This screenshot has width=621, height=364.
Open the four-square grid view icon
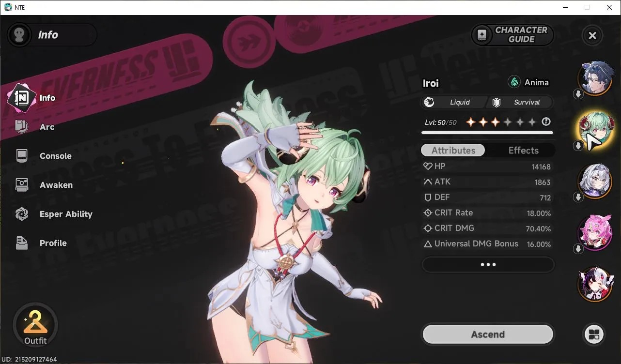[x=594, y=334]
